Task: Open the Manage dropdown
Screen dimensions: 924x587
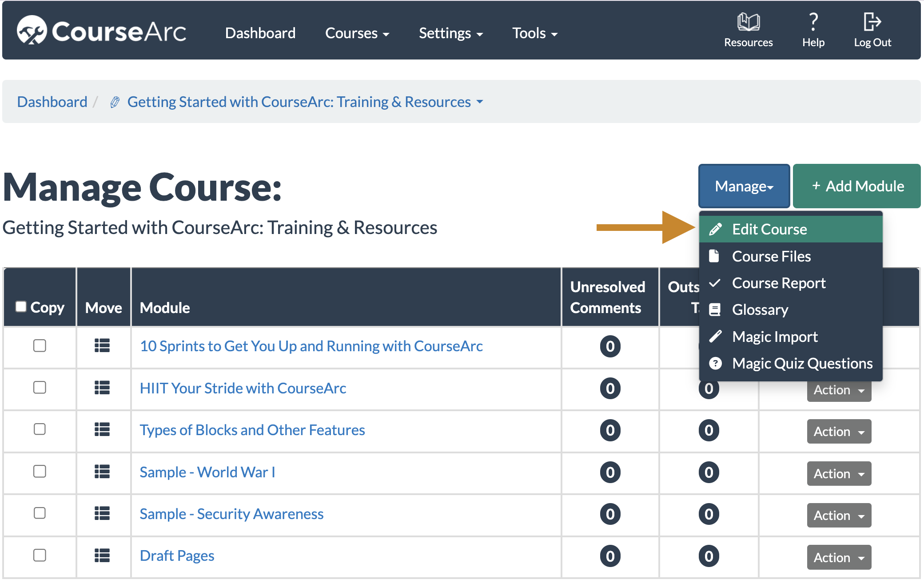Action: 744,186
